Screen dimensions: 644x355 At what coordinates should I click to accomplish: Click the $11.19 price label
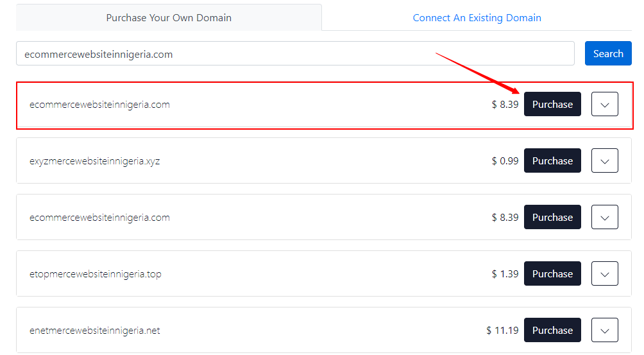click(x=502, y=331)
